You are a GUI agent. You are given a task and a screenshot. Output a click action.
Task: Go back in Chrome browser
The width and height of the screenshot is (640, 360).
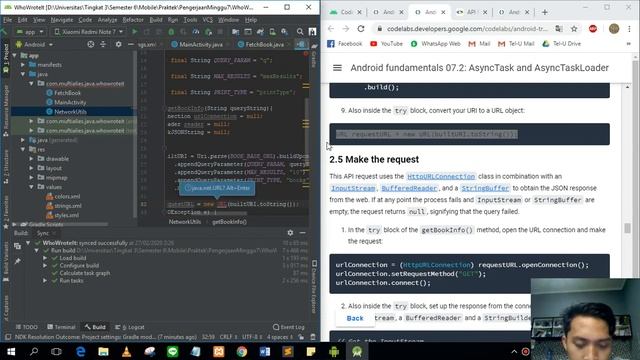(x=331, y=29)
